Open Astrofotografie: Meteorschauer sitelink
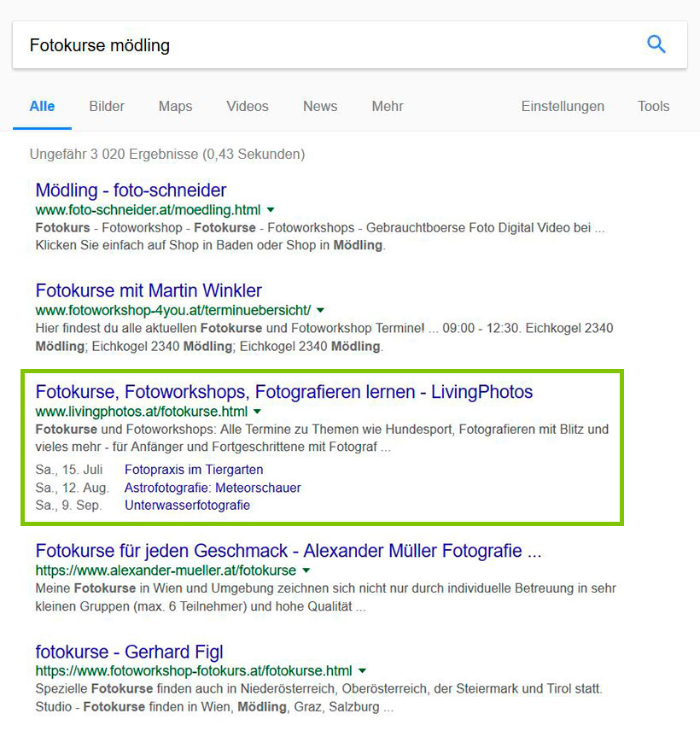Screen dimensions: 700x737 point(213,488)
